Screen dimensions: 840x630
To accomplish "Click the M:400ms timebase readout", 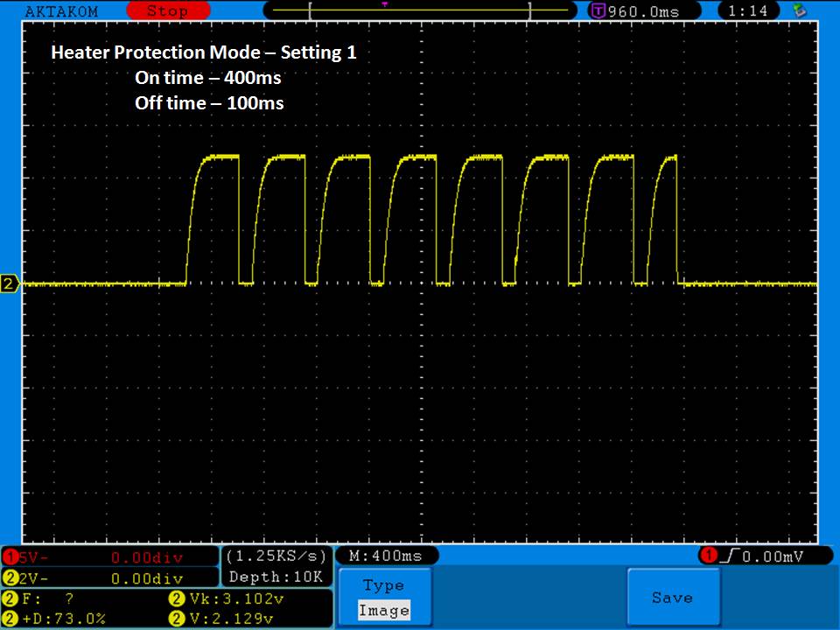I will tap(386, 556).
